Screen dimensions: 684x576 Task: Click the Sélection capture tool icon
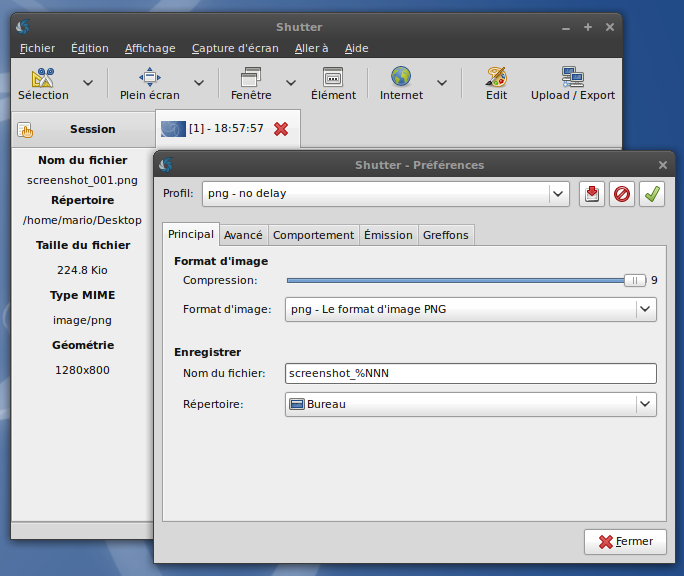(43, 78)
